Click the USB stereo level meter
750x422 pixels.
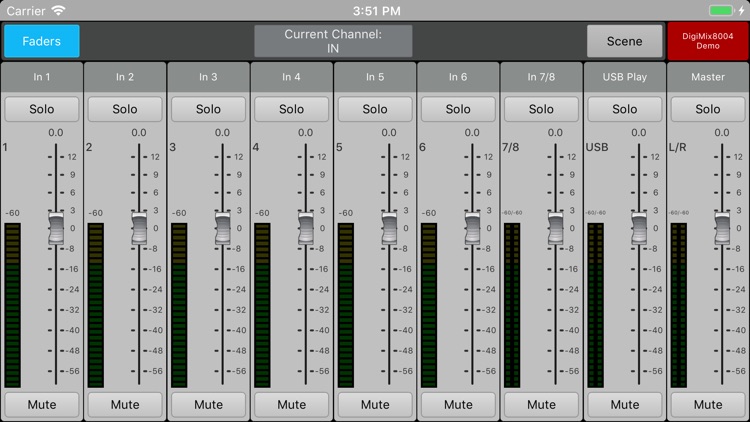click(x=596, y=305)
